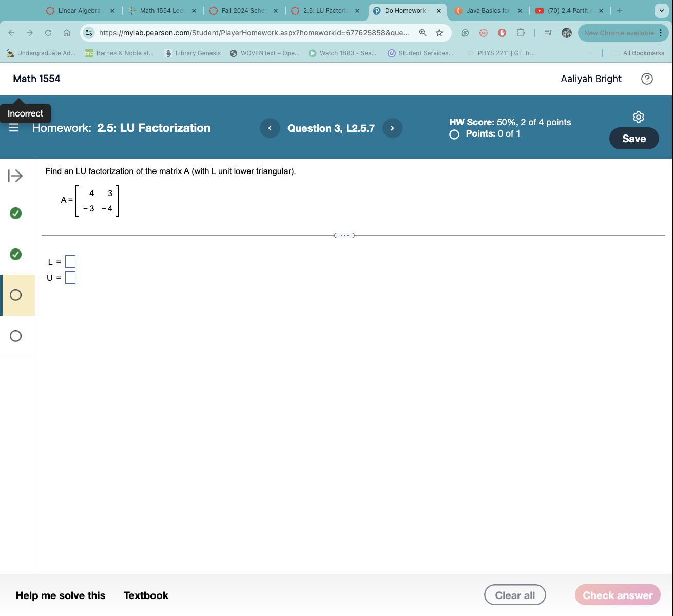Click the Math 1554 course title

[36, 79]
